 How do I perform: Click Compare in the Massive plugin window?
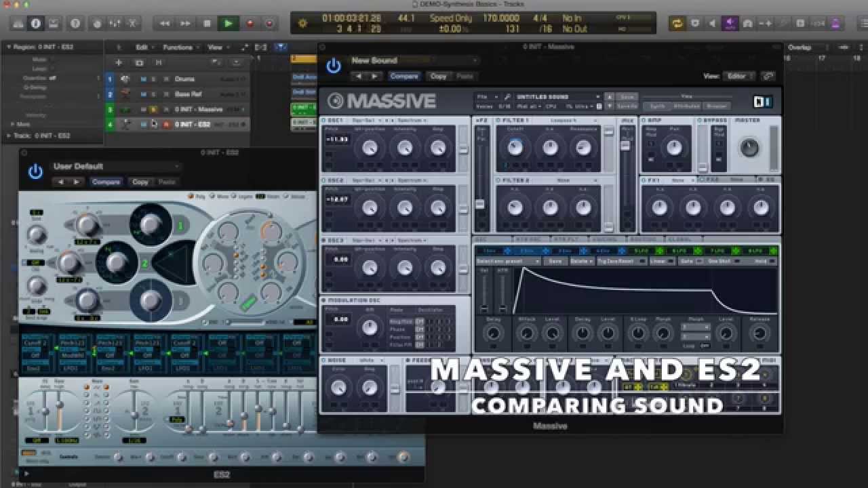coord(404,76)
